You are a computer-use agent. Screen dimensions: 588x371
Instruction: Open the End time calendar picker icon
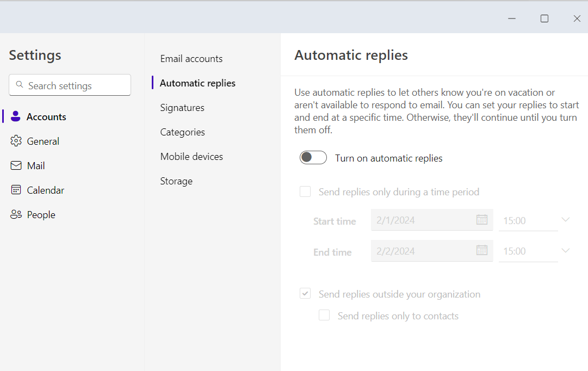click(482, 250)
